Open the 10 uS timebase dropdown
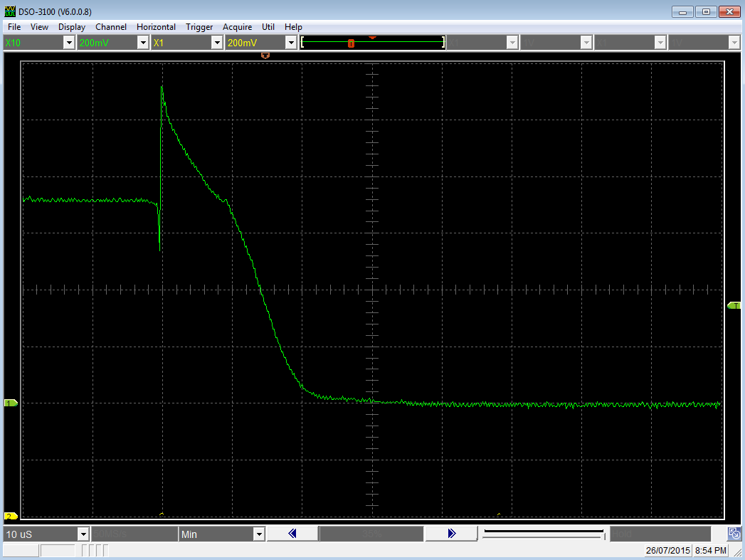 [83, 534]
